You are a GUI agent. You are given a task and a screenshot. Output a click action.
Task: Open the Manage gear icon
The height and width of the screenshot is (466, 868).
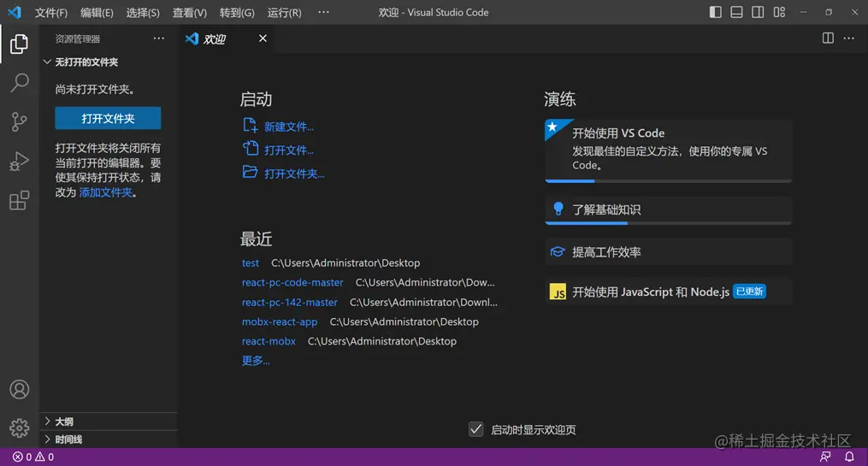tap(19, 428)
